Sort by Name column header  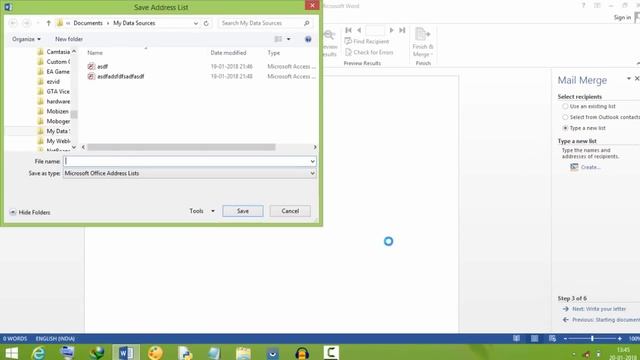(x=95, y=53)
